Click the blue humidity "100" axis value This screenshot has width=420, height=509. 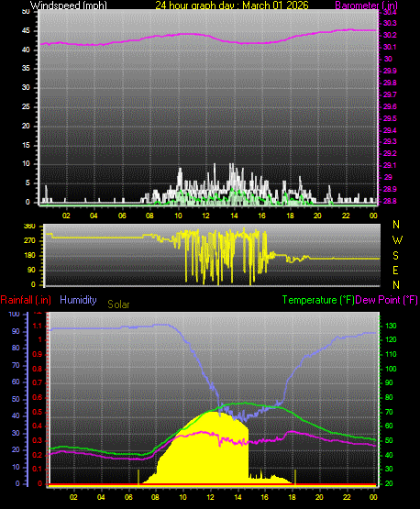pyautogui.click(x=15, y=315)
